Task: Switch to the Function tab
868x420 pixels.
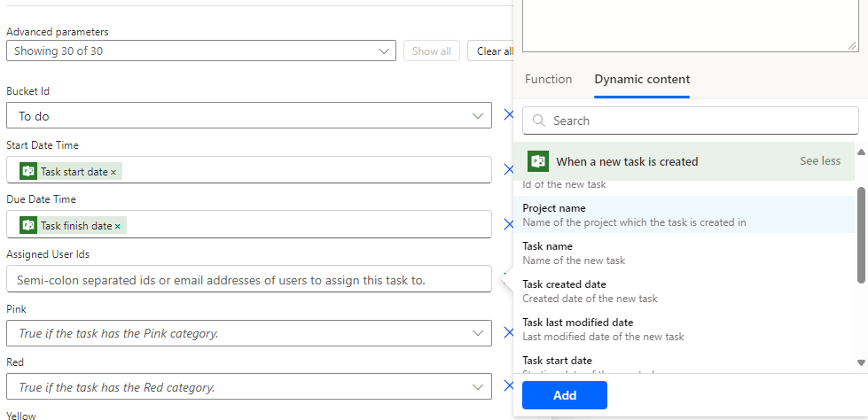Action: [548, 79]
